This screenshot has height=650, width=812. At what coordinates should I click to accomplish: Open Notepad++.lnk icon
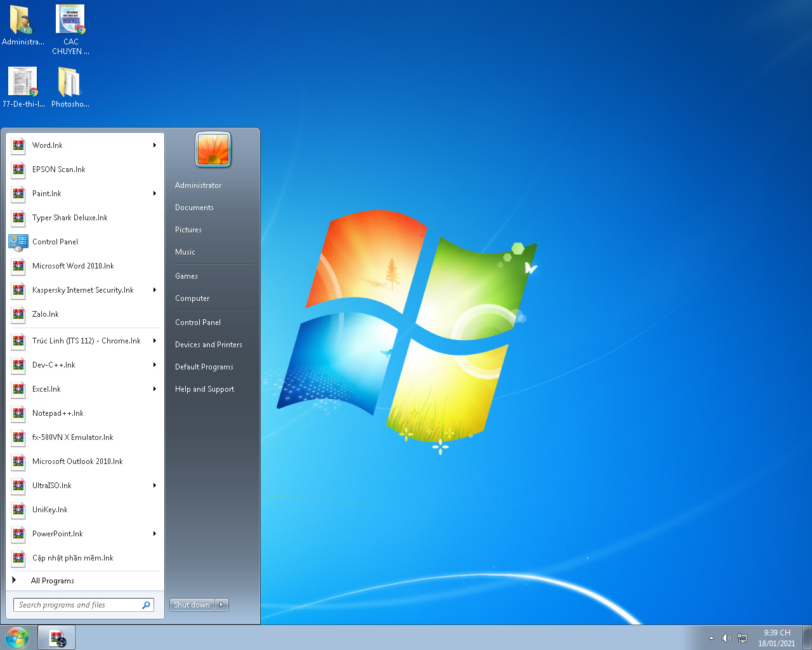(18, 413)
